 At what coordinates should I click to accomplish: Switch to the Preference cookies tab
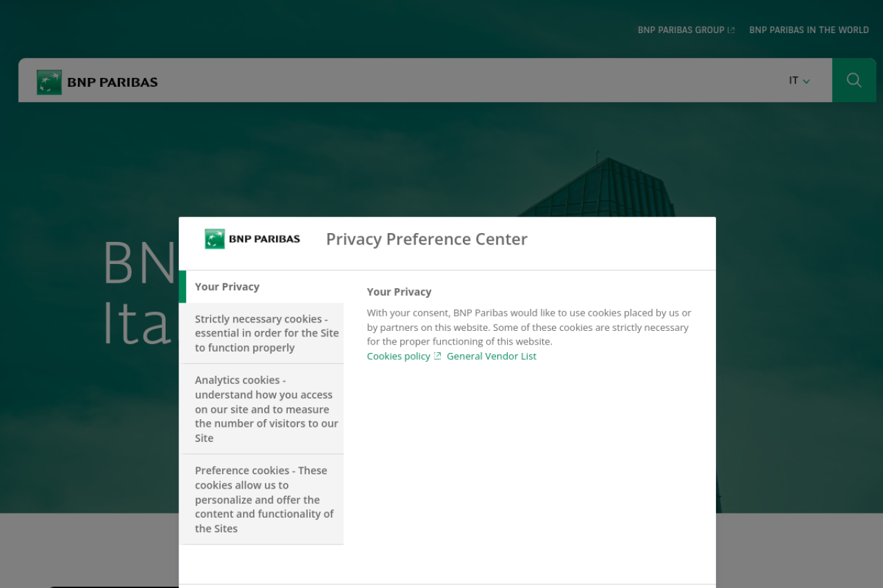tap(261, 499)
